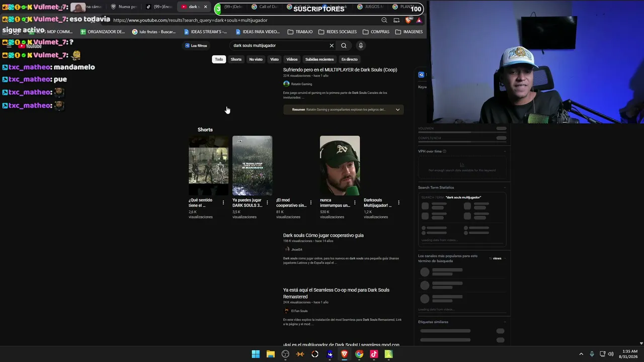
Task: Open options for '¡El mod cooperativo sin' short
Action: click(311, 203)
